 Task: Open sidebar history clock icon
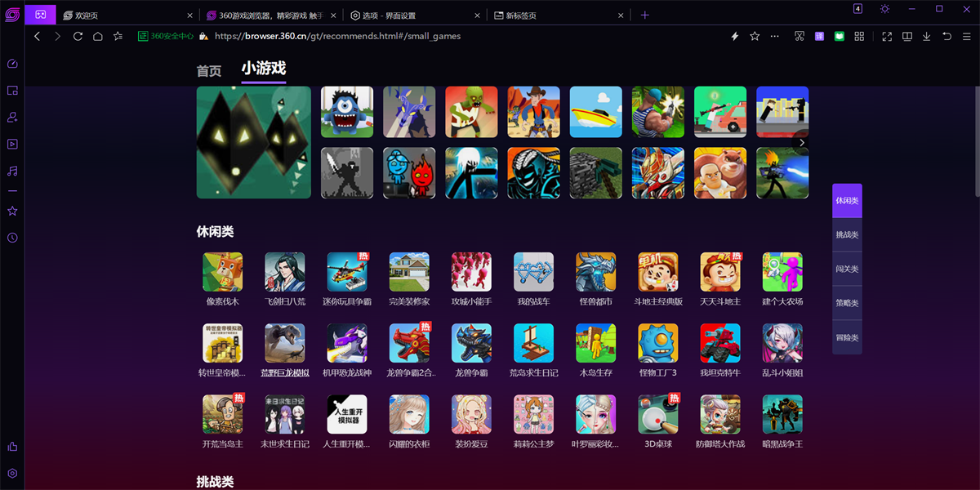tap(12, 238)
